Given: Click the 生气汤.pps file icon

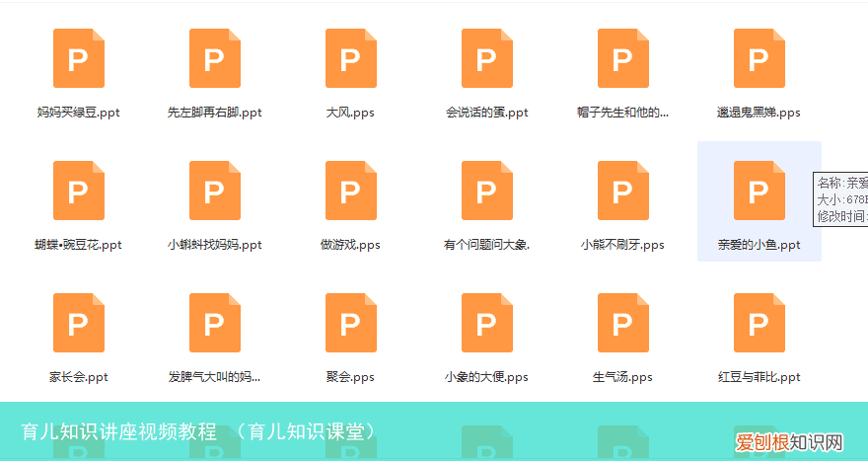Looking at the screenshot, I should click(623, 323).
